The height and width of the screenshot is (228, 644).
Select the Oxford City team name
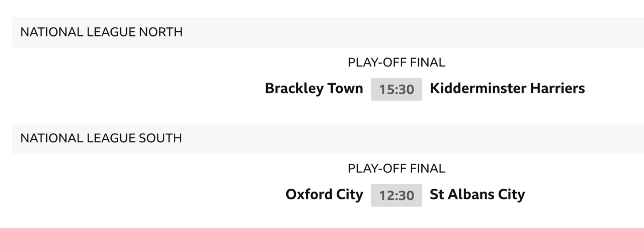(324, 195)
